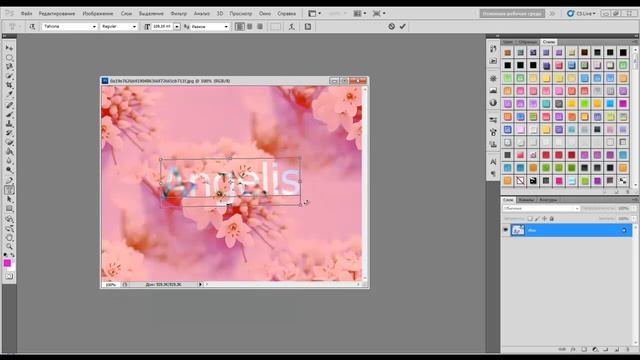Viewport: 640px width, 360px height.
Task: Set text alignment to center
Action: click(250, 27)
